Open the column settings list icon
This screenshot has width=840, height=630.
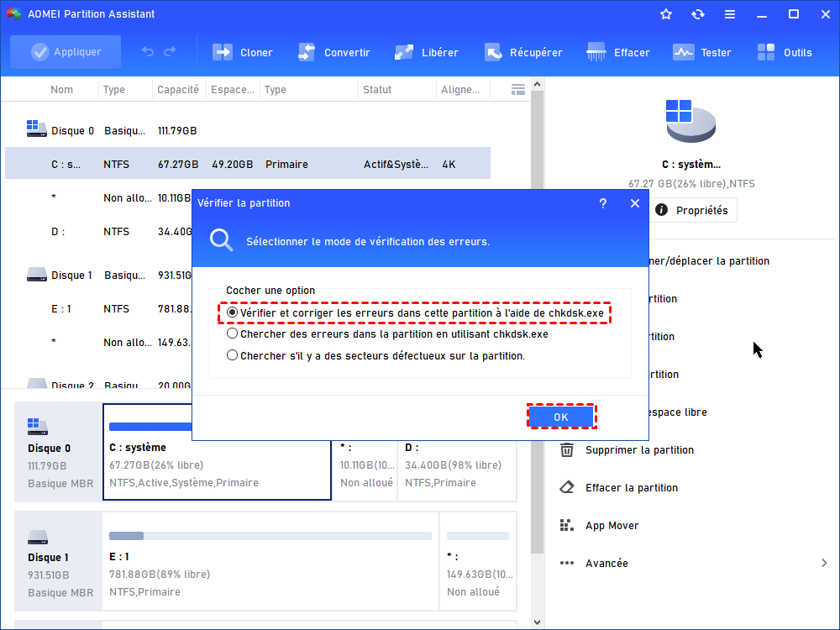click(518, 90)
